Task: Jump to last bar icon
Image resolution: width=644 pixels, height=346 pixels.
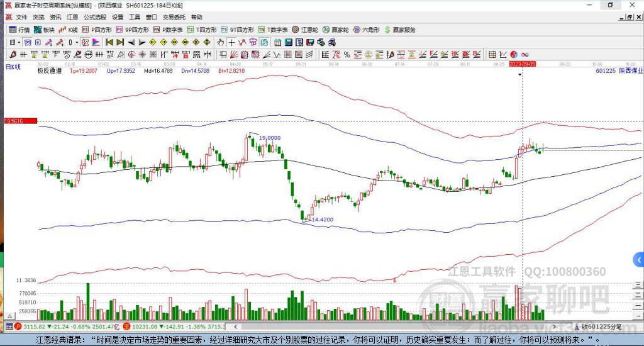Action: [120, 42]
